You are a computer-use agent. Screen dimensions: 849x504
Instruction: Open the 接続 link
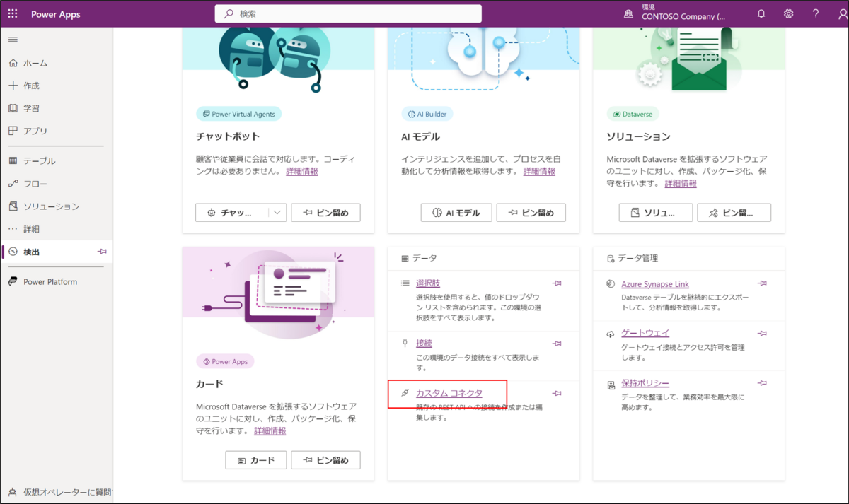click(x=424, y=344)
